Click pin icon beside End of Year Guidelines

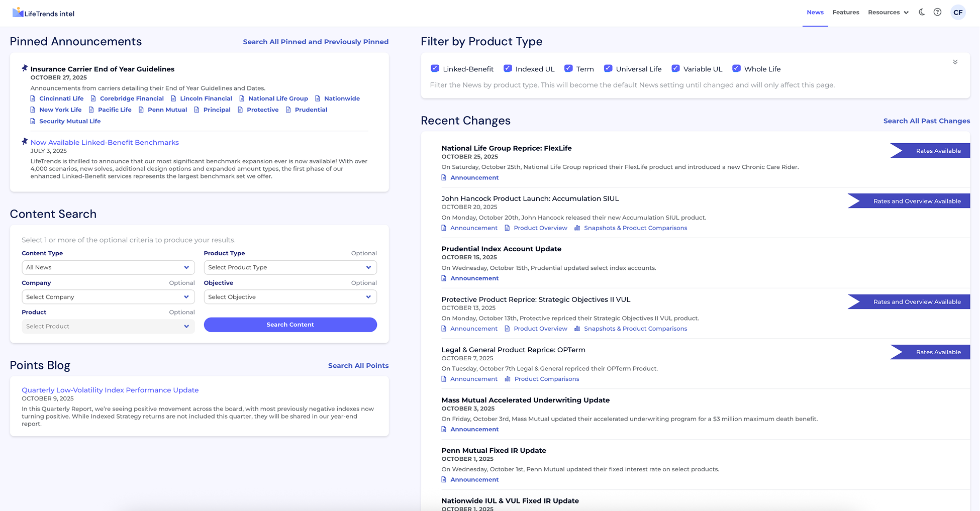pos(25,68)
